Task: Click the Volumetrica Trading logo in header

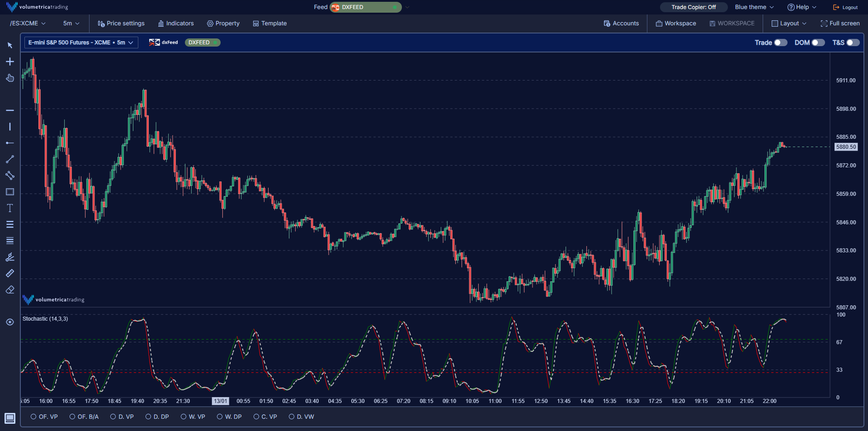Action: click(x=37, y=7)
